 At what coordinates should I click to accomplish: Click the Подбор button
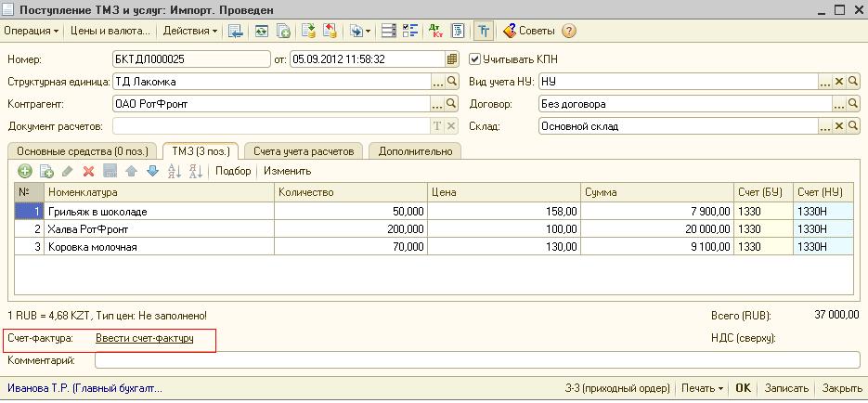233,171
